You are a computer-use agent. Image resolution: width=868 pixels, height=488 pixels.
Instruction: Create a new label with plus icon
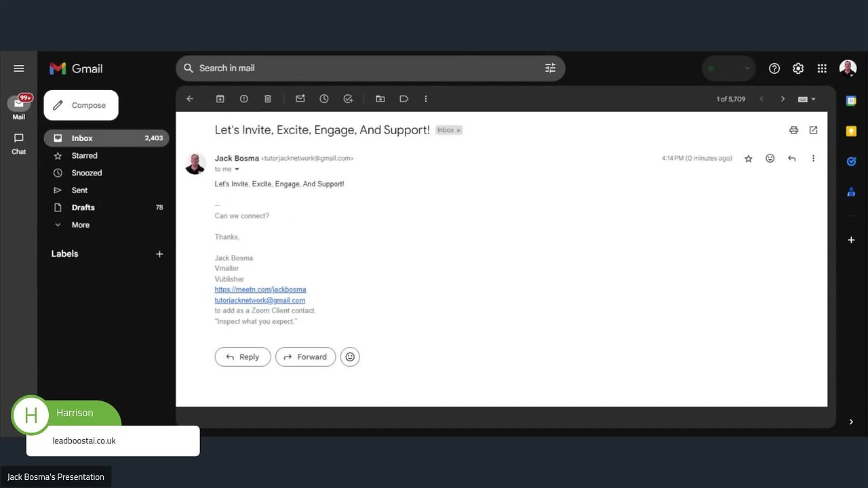coord(159,254)
